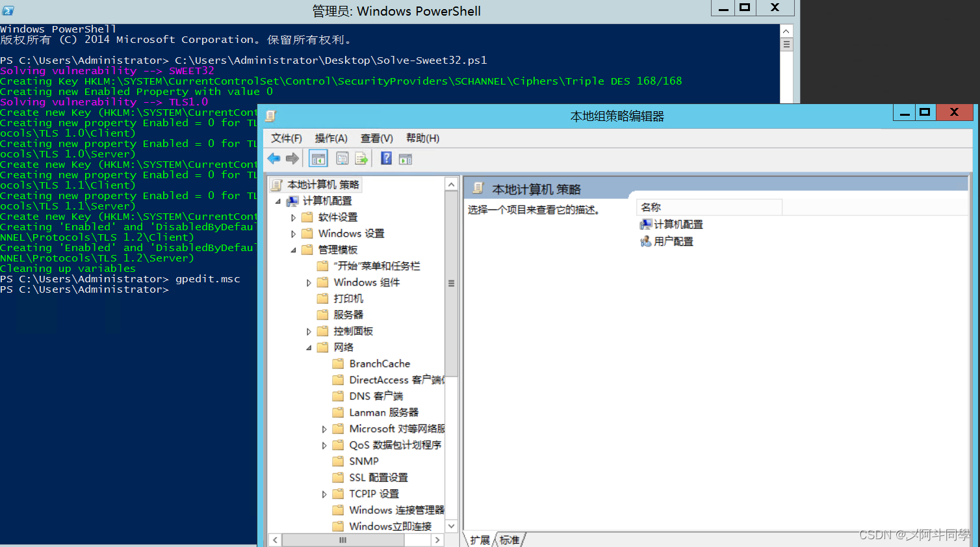Image resolution: width=980 pixels, height=547 pixels.
Task: Click the 名称 column header
Action: click(x=709, y=207)
